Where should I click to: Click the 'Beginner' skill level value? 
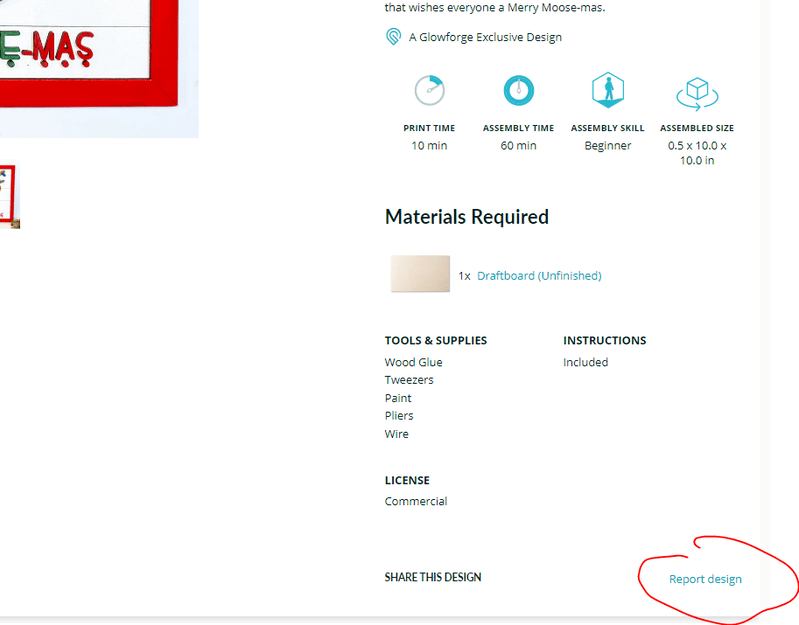click(x=608, y=146)
